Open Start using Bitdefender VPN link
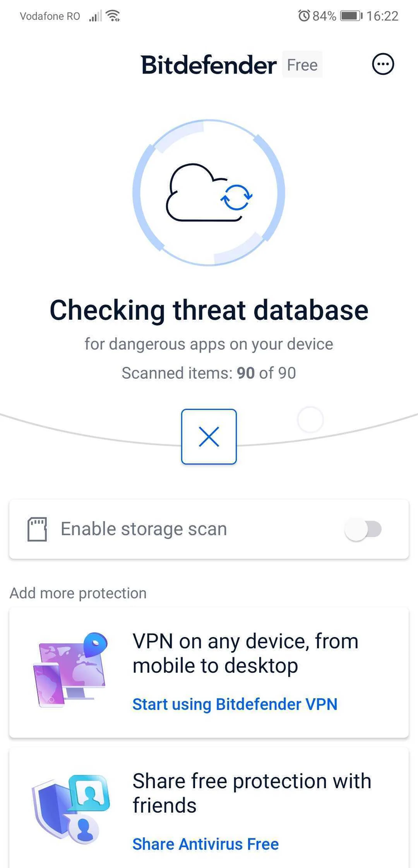The image size is (418, 868). [x=235, y=704]
